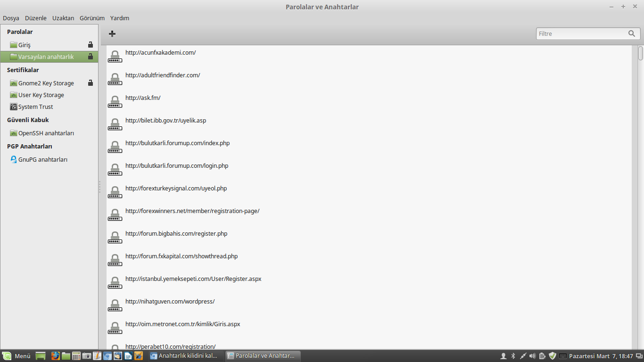Open the file manager folder icon in taskbar
644x362 pixels.
pyautogui.click(x=66, y=356)
